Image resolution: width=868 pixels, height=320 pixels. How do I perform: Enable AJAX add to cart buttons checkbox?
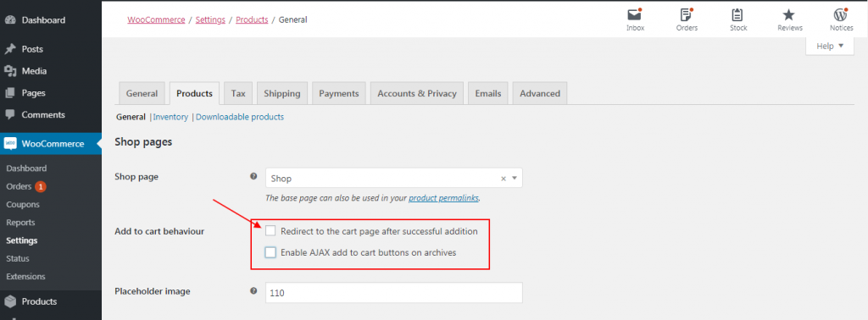(270, 252)
